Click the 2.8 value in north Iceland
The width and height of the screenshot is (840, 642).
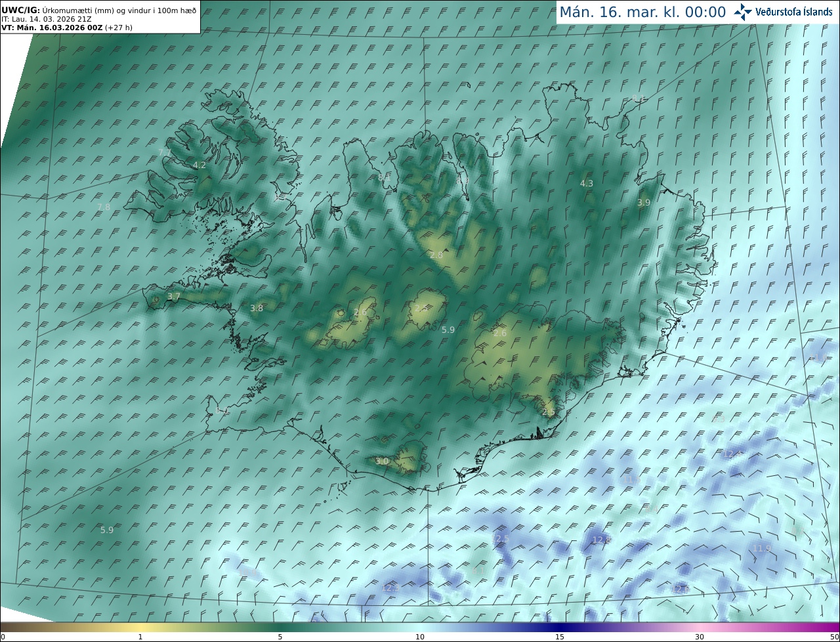tap(436, 255)
